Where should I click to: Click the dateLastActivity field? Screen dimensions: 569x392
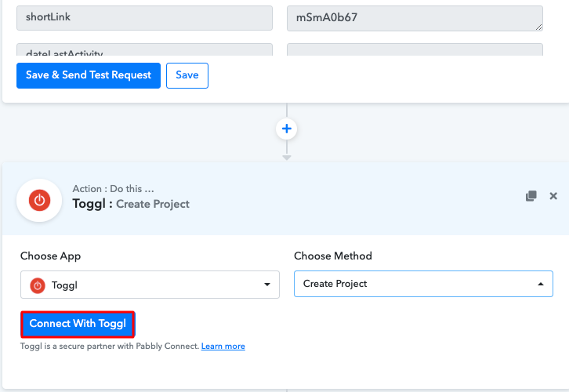click(x=144, y=49)
